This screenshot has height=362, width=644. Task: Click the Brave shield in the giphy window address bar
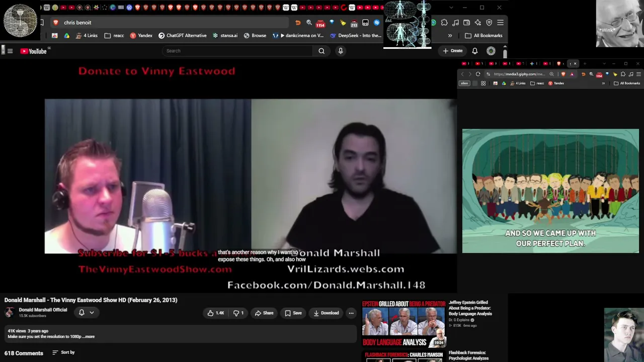pos(563,74)
